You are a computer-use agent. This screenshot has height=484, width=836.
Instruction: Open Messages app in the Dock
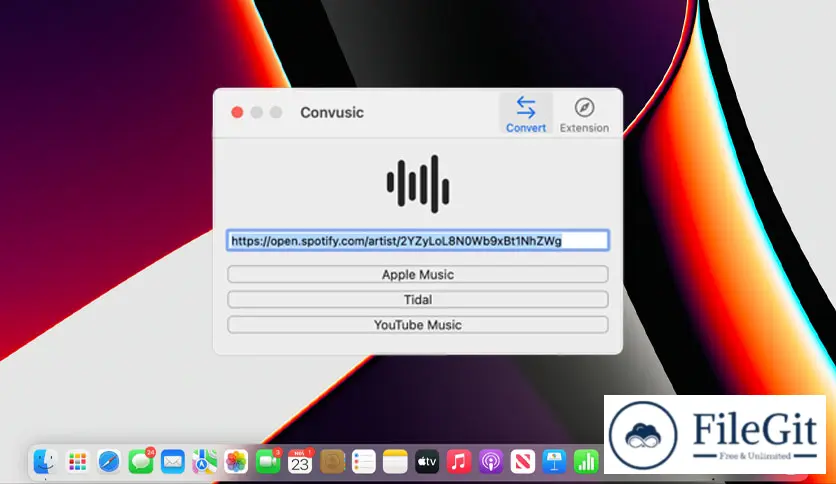coord(141,462)
